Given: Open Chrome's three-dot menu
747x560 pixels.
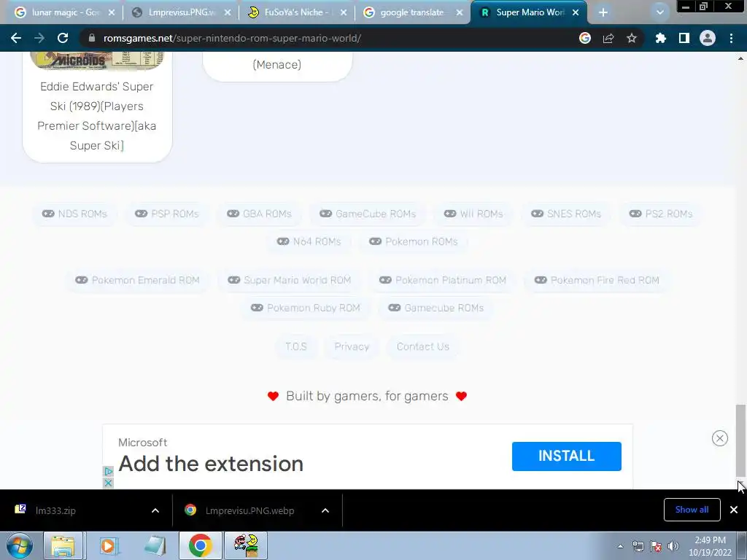Looking at the screenshot, I should (731, 38).
